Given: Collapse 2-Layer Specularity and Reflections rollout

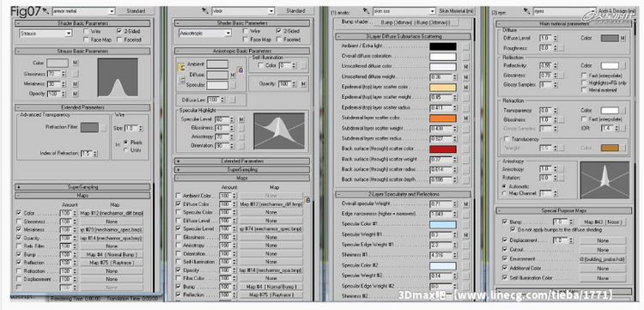Looking at the screenshot, I should [x=403, y=194].
